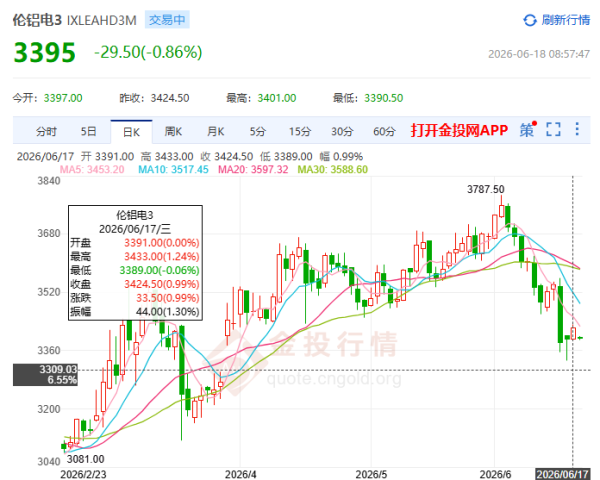Click the 刷新行情 text link
Image resolution: width=600 pixels, height=480 pixels.
click(566, 20)
